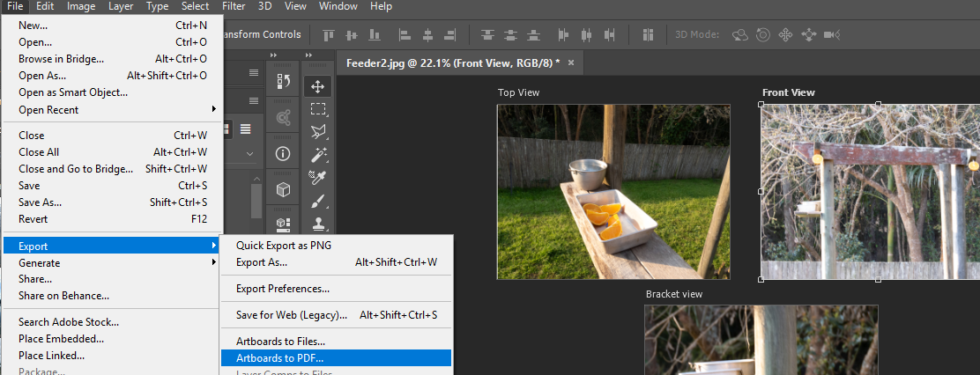Image resolution: width=980 pixels, height=375 pixels.
Task: Open lower panel's hamburger options menu
Action: (x=254, y=101)
